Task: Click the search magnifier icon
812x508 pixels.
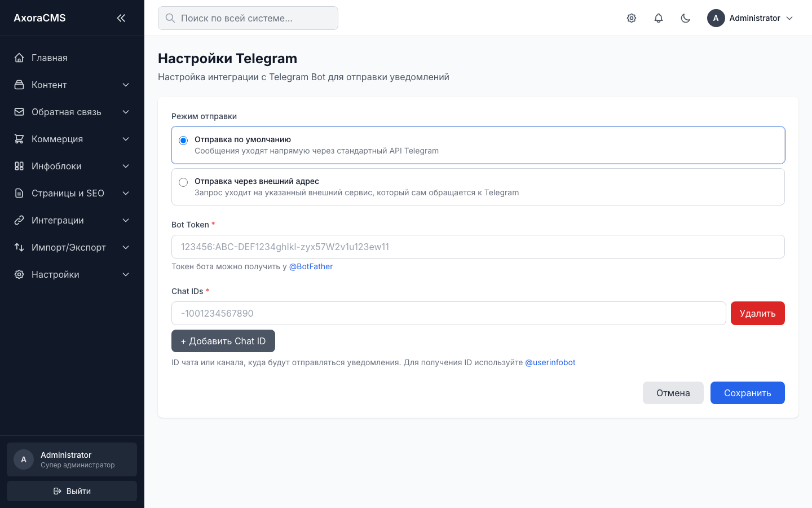Action: pyautogui.click(x=170, y=18)
